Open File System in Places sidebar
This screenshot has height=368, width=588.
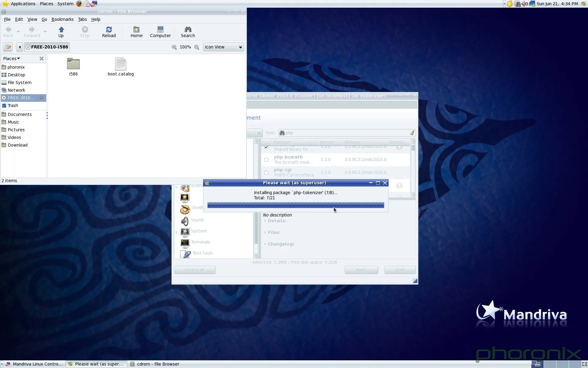[x=19, y=82]
